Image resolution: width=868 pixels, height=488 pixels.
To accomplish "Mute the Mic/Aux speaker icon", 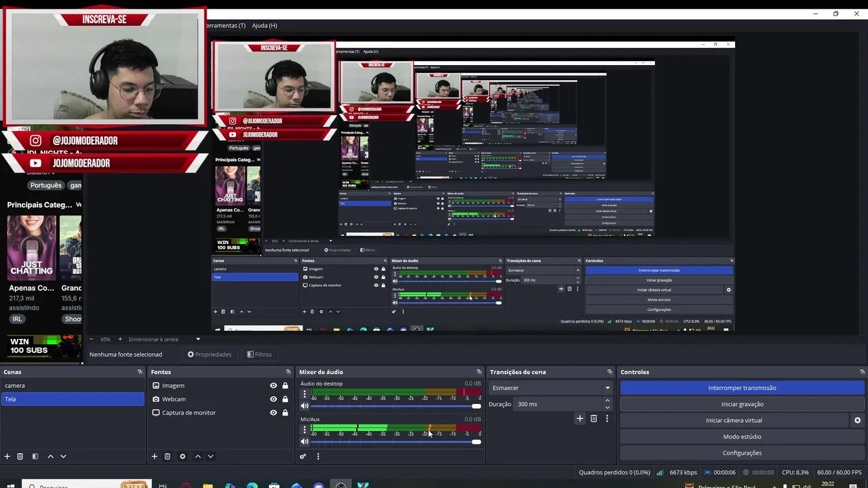I will click(x=304, y=442).
